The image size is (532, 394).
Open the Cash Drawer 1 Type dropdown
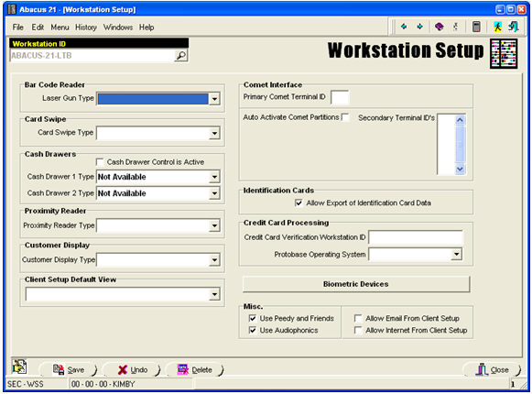[214, 177]
